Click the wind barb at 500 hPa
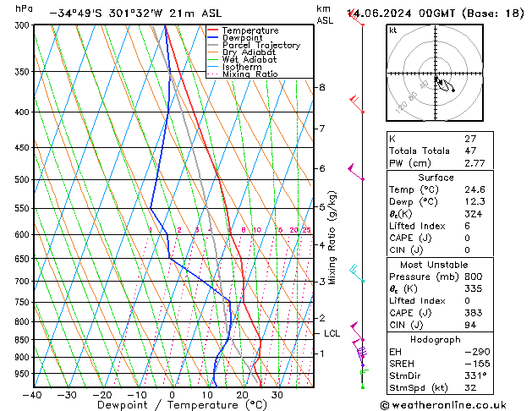The width and height of the screenshot is (532, 411). pyautogui.click(x=355, y=172)
